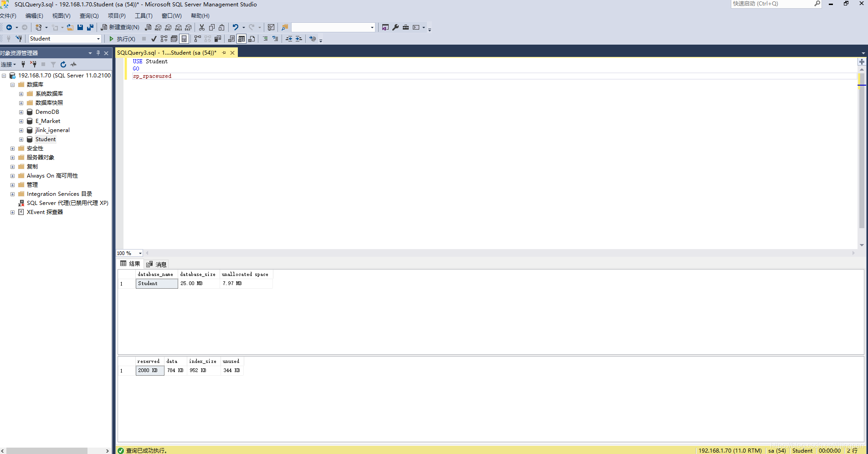Image resolution: width=868 pixels, height=454 pixels.
Task: Toggle Include Actual Execution Plan
Action: 198,39
